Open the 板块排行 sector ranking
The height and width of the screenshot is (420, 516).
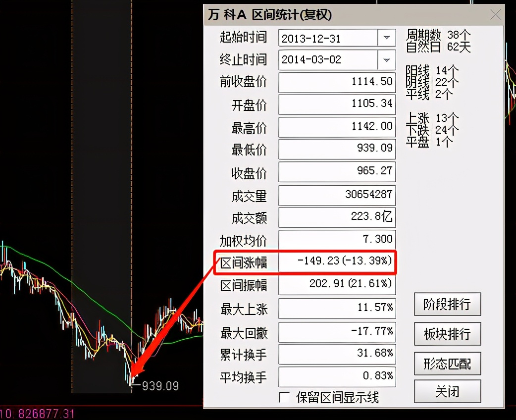[x=447, y=334]
